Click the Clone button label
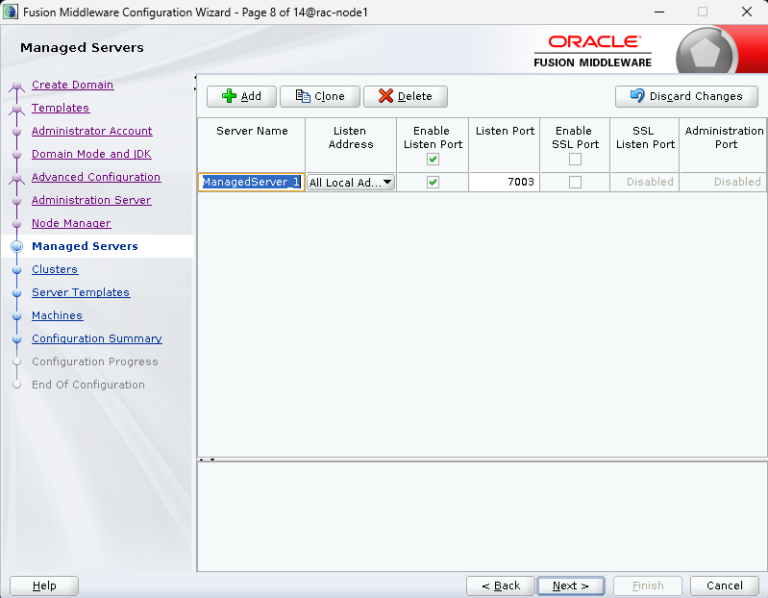This screenshot has height=598, width=768. (x=329, y=96)
